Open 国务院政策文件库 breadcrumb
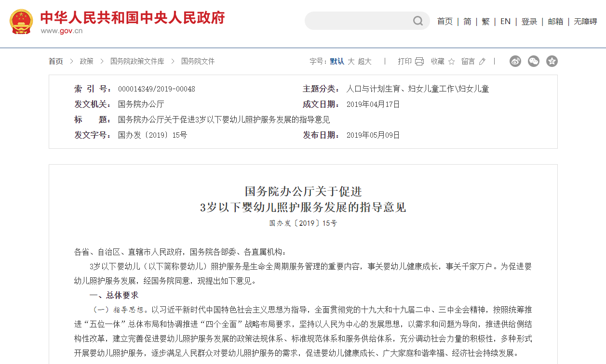The width and height of the screenshot is (606, 364). [137, 61]
